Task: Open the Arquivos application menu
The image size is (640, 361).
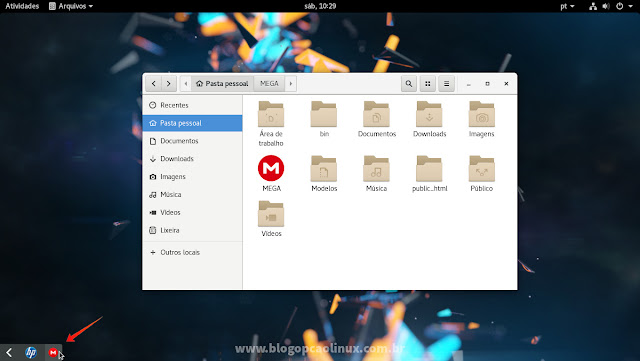Action: [71, 6]
